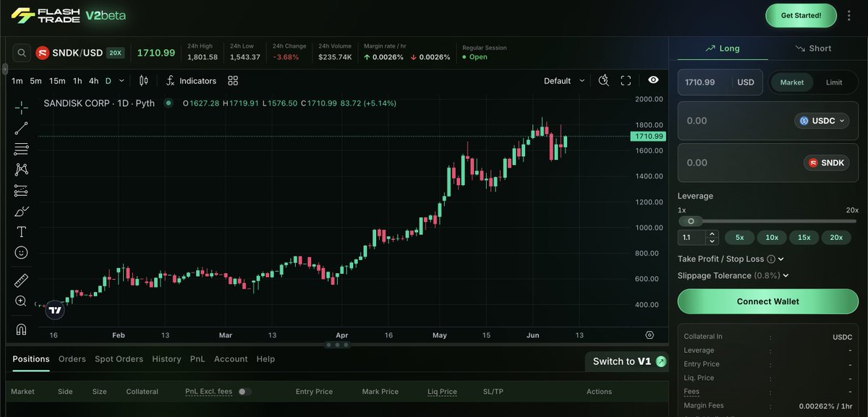
Task: Toggle PnL Excl. fees switch
Action: pos(244,392)
